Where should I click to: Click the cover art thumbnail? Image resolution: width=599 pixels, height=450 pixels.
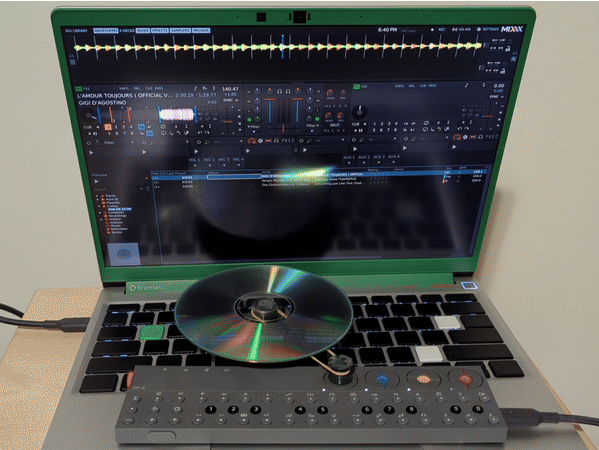tap(123, 254)
